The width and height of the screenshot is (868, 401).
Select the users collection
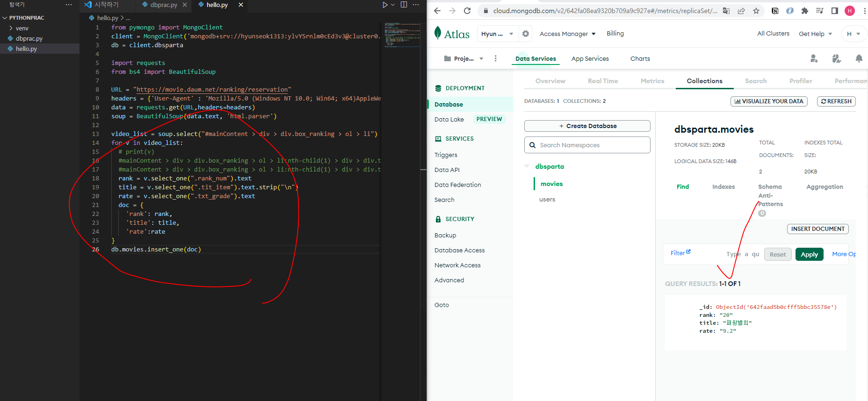pos(547,200)
